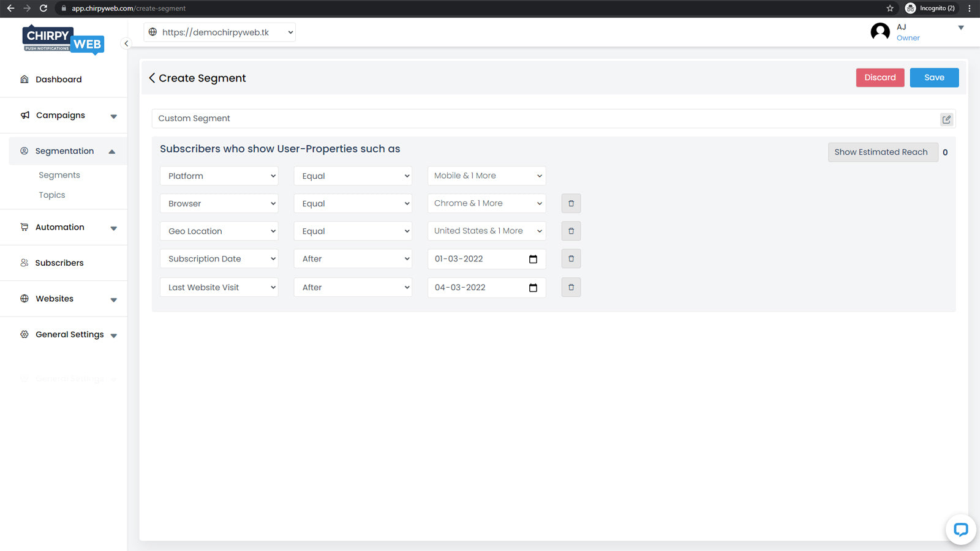Collapse the left sidebar panel
This screenshot has height=551, width=980.
click(x=126, y=43)
